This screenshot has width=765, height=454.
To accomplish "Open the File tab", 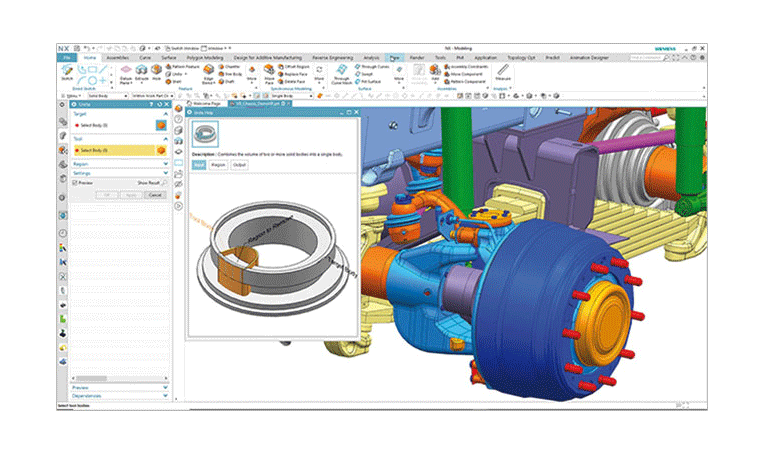I will 67,58.
